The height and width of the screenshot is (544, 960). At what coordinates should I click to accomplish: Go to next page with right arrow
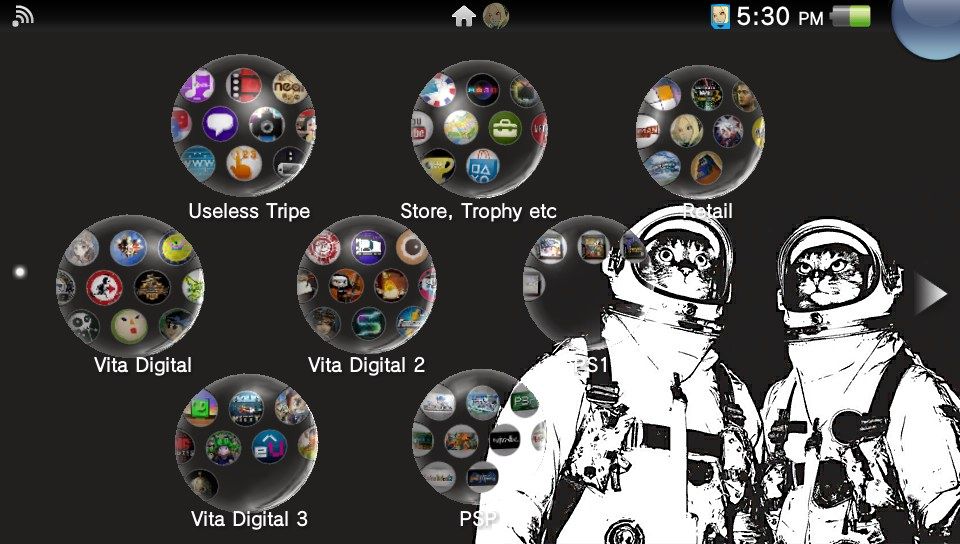tap(930, 294)
